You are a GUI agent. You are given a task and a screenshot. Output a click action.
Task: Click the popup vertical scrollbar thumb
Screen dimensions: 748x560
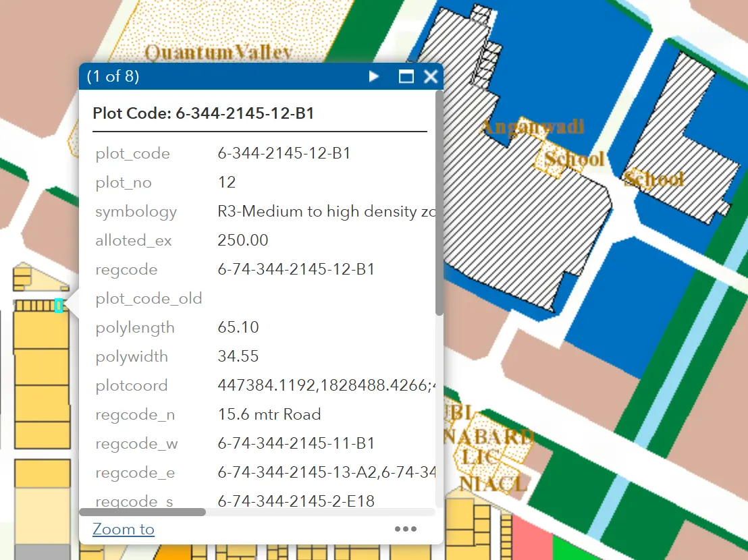pos(439,202)
